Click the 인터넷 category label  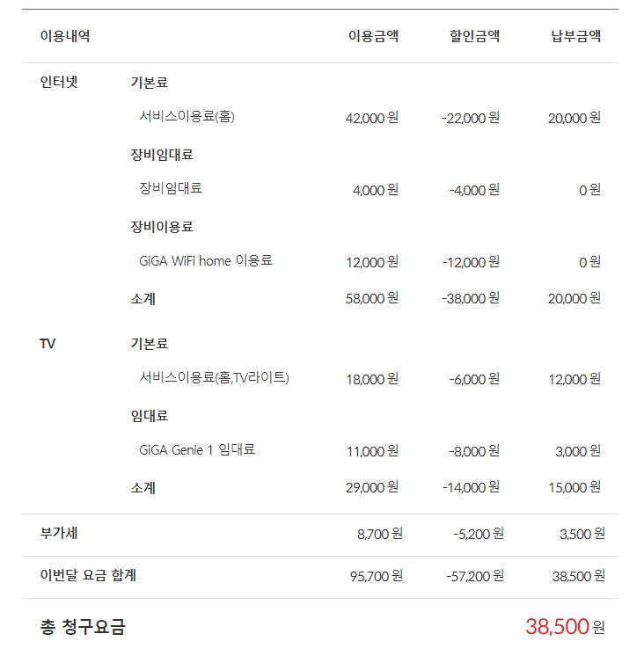point(60,83)
